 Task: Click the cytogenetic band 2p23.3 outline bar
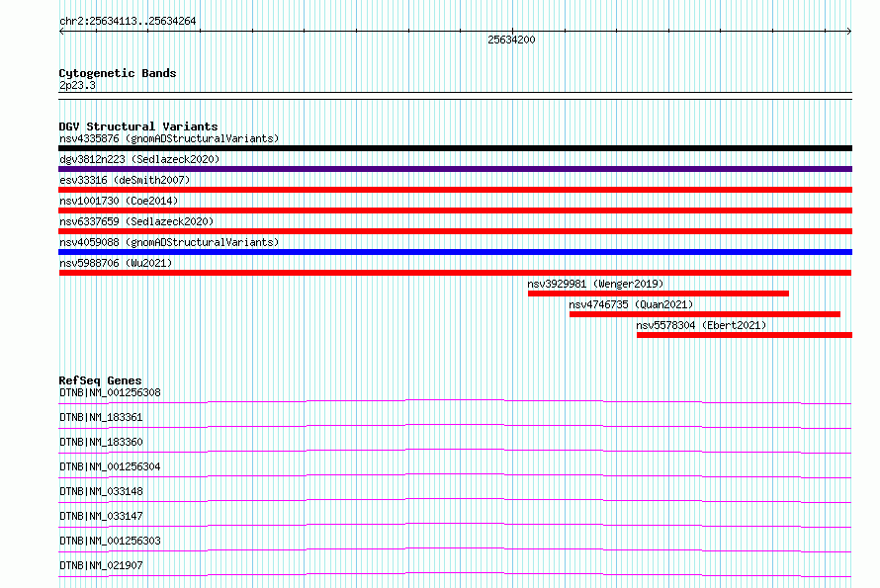(x=455, y=96)
